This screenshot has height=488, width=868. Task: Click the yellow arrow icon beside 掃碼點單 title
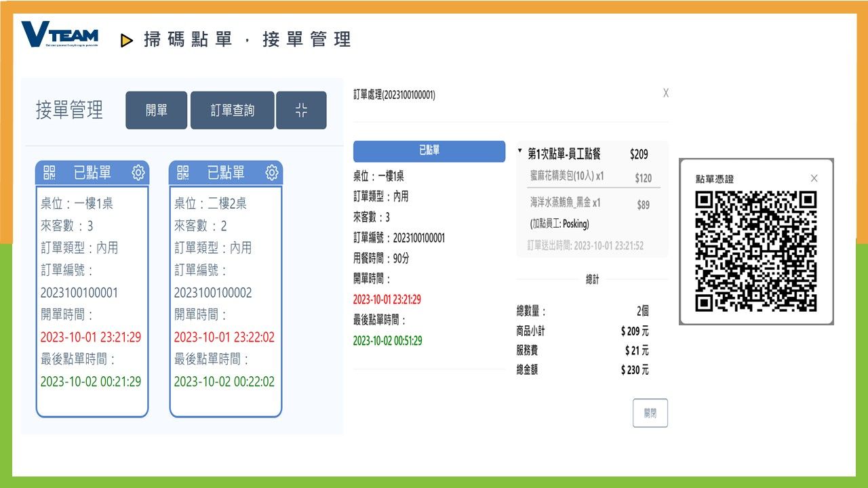pyautogui.click(x=126, y=39)
